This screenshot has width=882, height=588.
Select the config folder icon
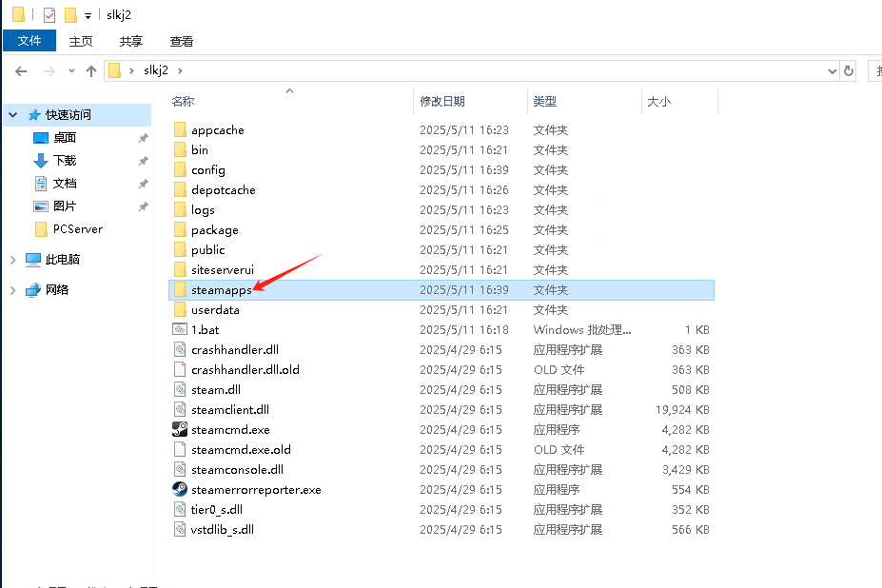(x=180, y=170)
